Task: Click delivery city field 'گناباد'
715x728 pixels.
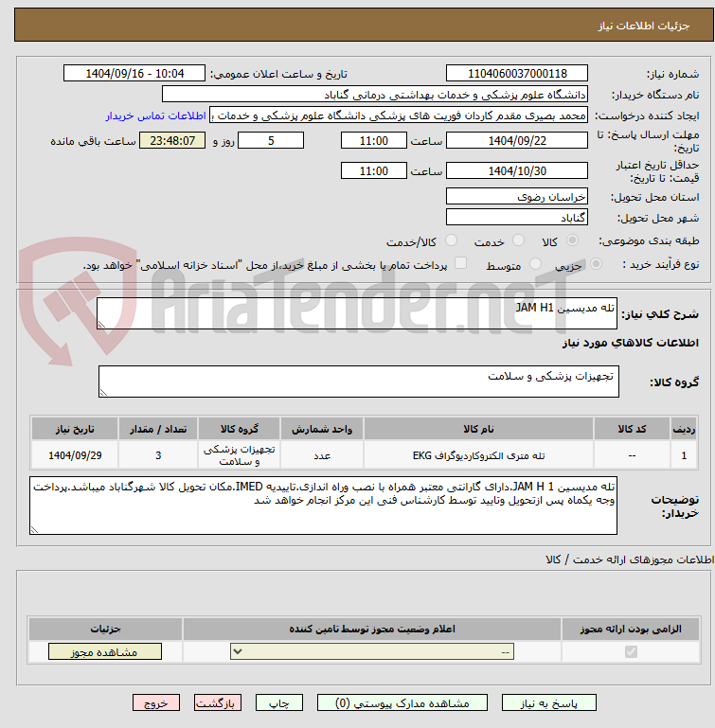Action: pos(517,218)
